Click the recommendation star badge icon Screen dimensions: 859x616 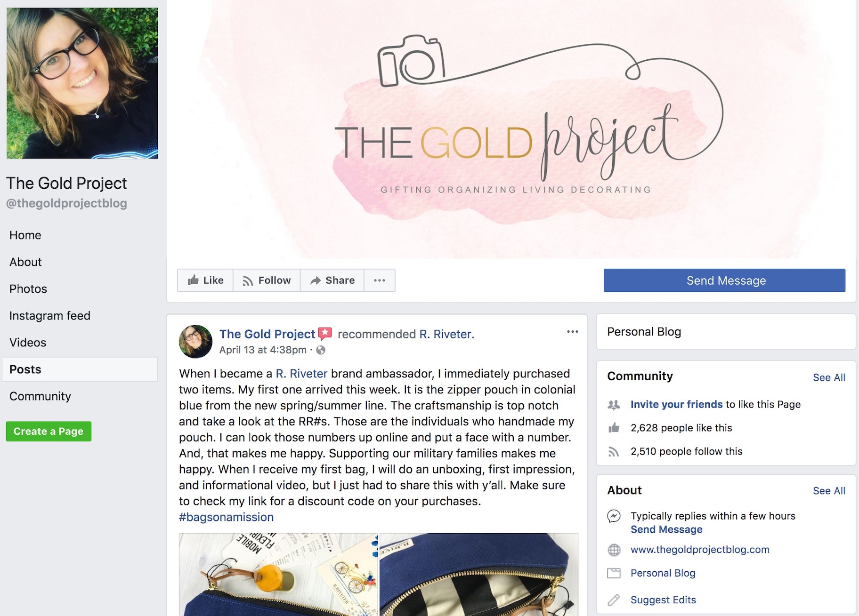325,334
